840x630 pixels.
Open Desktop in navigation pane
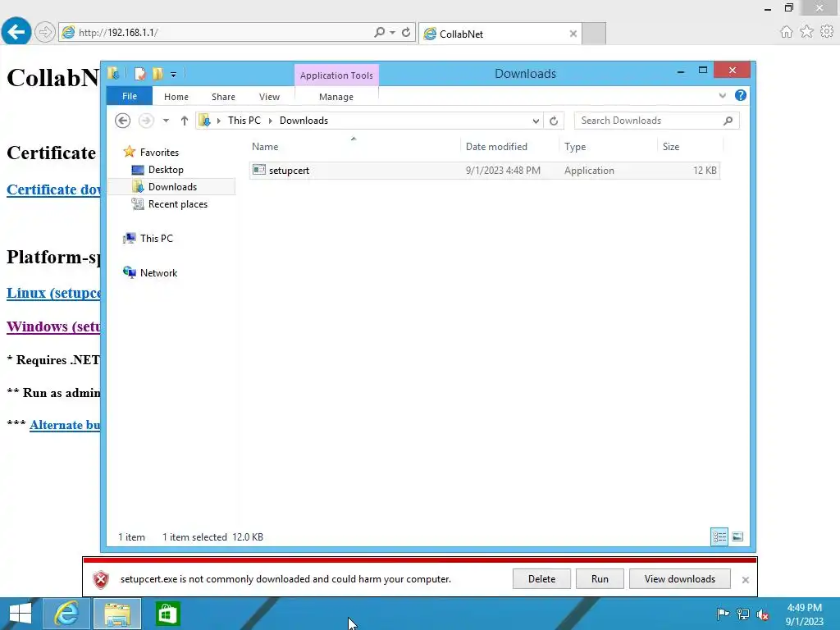point(166,170)
